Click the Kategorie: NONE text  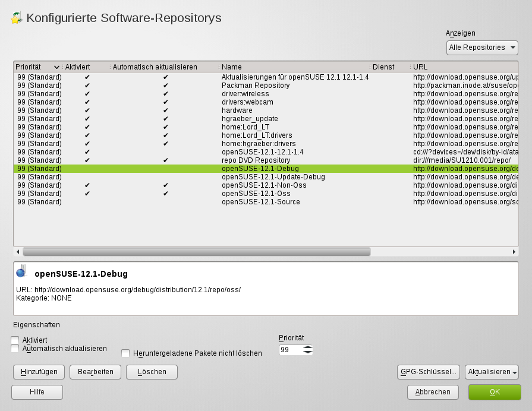pyautogui.click(x=44, y=298)
